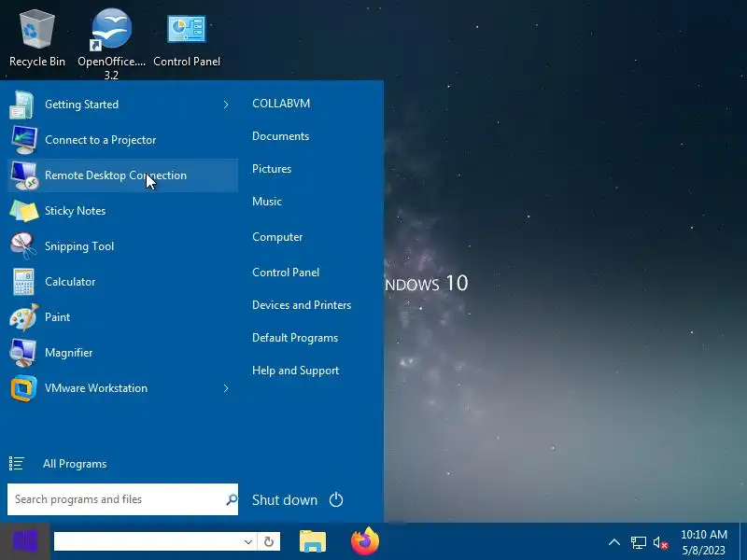Open Devices and Printers
Viewport: 747px width, 560px height.
[302, 305]
